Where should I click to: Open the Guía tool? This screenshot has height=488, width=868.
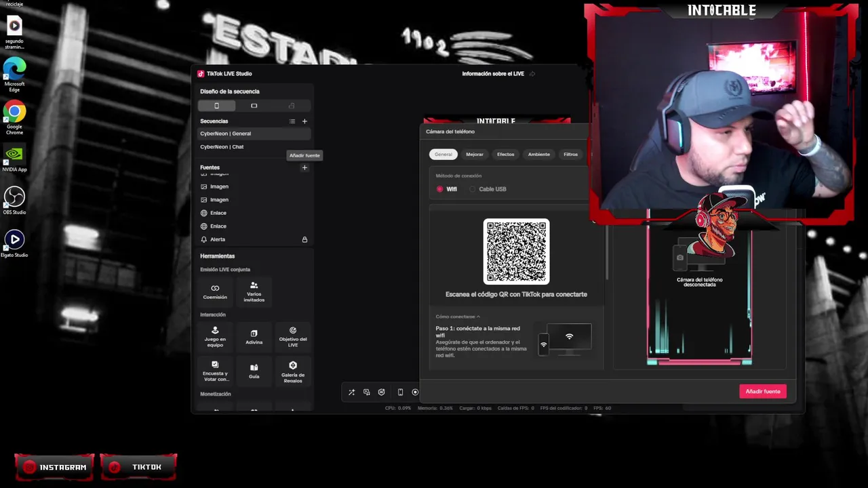254,371
